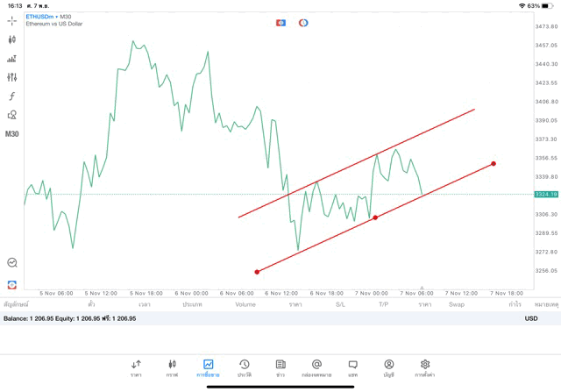The image size is (561, 392).
Task: Open the M30 timeframe selector
Action: click(12, 134)
